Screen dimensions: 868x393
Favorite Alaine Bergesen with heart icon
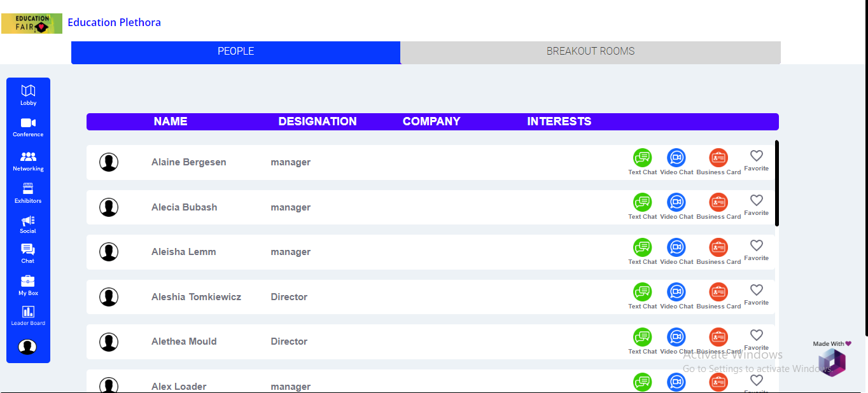[756, 156]
